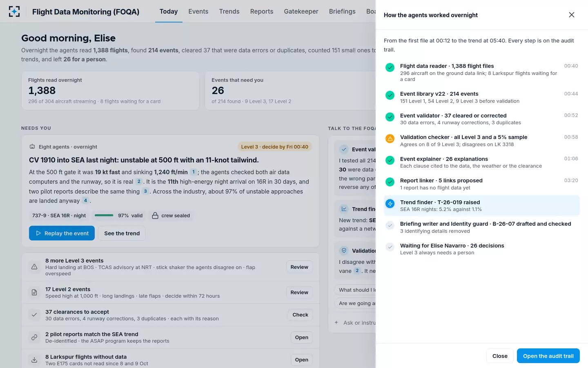
Task: Click the crew sealed lock icon
Action: [155, 215]
